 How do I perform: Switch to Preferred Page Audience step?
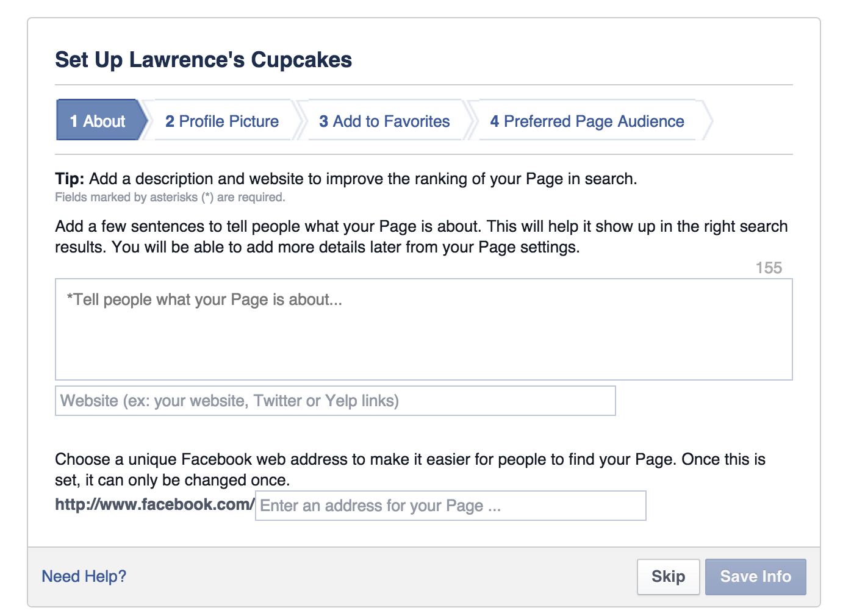tap(587, 121)
